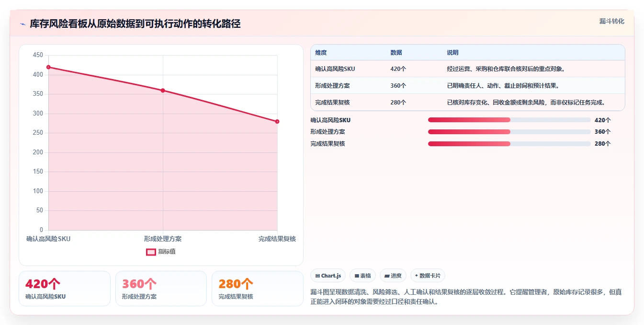
Task: Click the 完成结果复核 progress label
Action: (328, 144)
